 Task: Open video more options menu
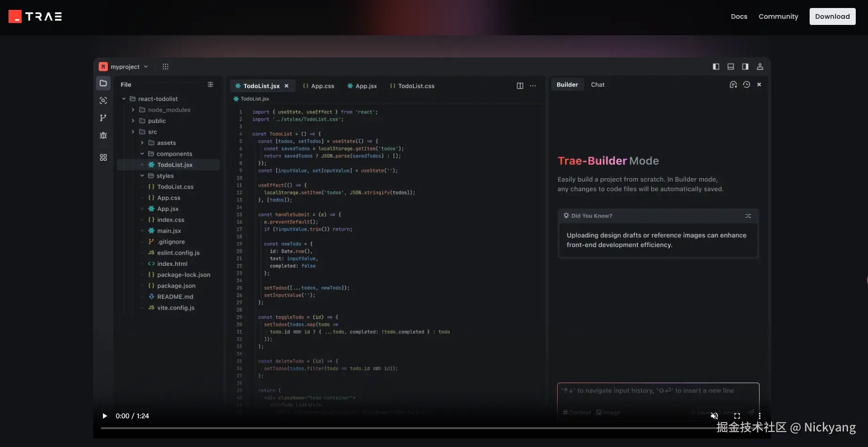click(759, 416)
